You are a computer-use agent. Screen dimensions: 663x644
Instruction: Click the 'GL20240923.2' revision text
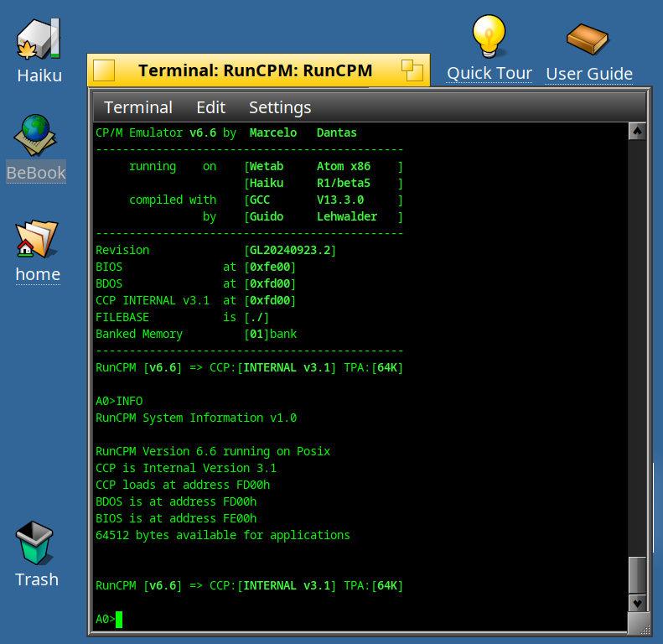[291, 250]
